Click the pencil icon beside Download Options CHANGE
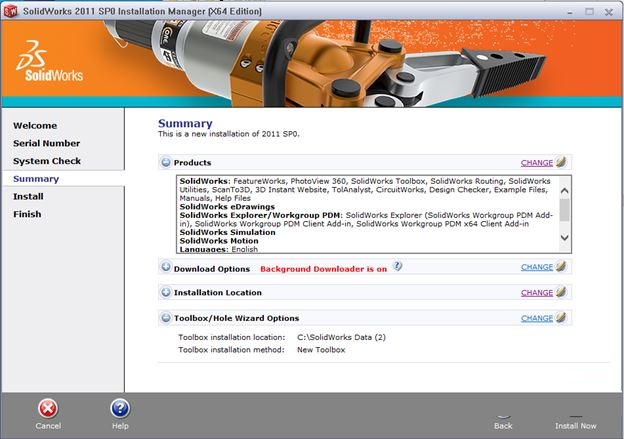 (x=561, y=266)
